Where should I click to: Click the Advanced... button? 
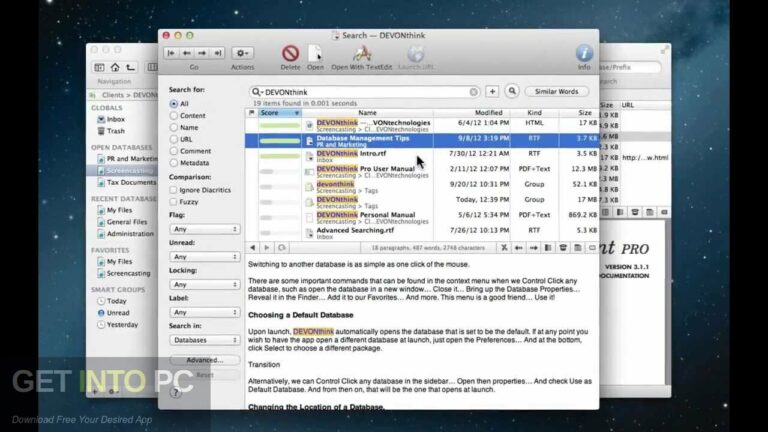tap(204, 360)
